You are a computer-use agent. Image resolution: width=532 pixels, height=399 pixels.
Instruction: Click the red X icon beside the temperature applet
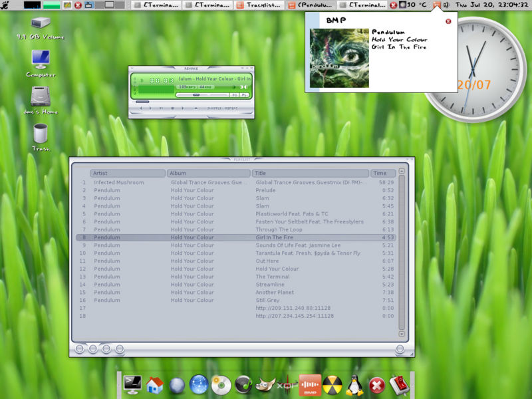(393, 5)
